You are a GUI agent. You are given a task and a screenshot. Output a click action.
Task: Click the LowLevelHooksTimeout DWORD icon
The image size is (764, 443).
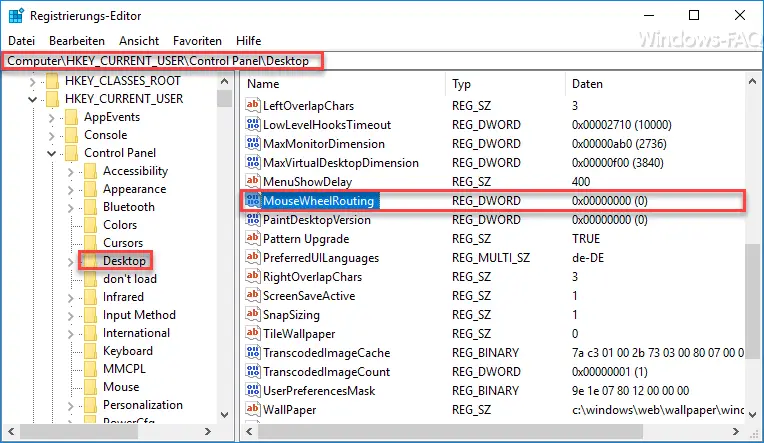(x=252, y=124)
